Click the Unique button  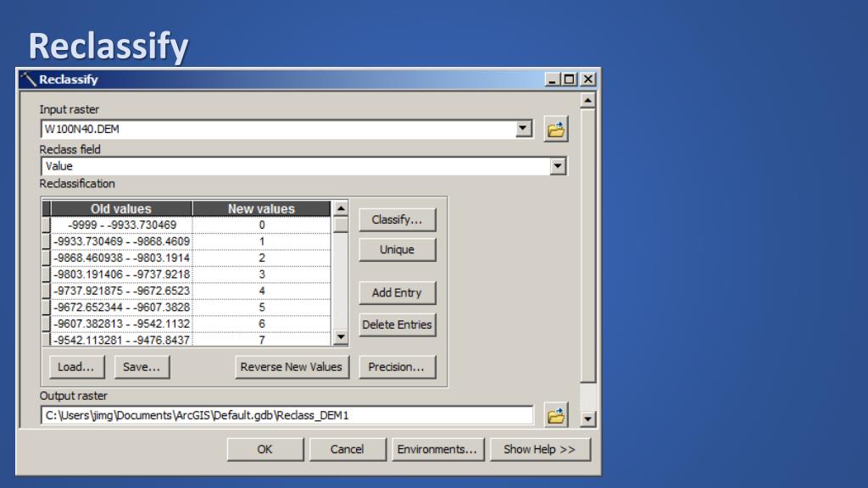click(x=397, y=250)
